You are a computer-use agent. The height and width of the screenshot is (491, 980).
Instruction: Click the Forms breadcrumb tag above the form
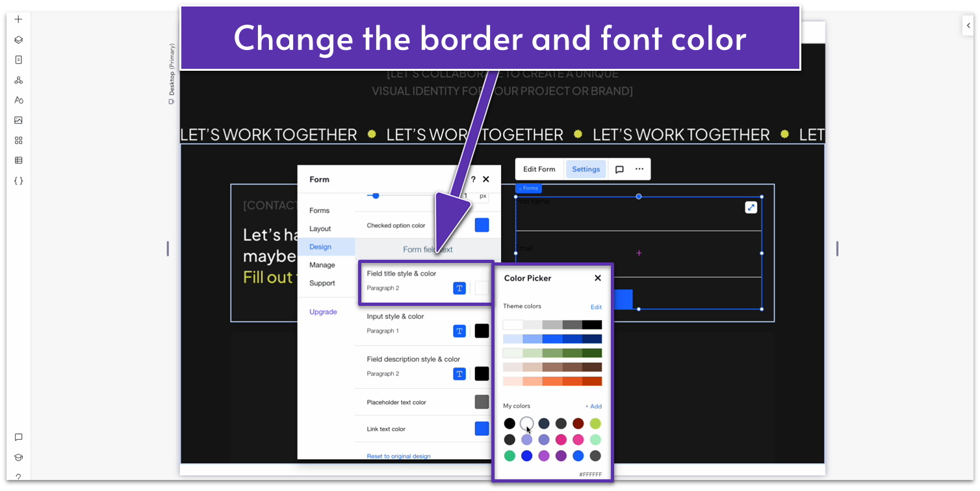pos(528,188)
